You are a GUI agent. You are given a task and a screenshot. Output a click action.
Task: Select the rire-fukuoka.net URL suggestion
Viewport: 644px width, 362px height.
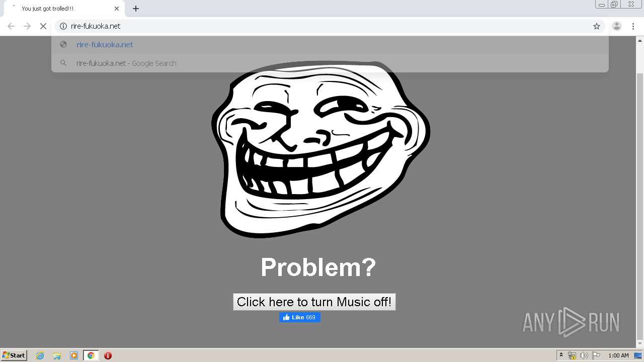pyautogui.click(x=330, y=44)
